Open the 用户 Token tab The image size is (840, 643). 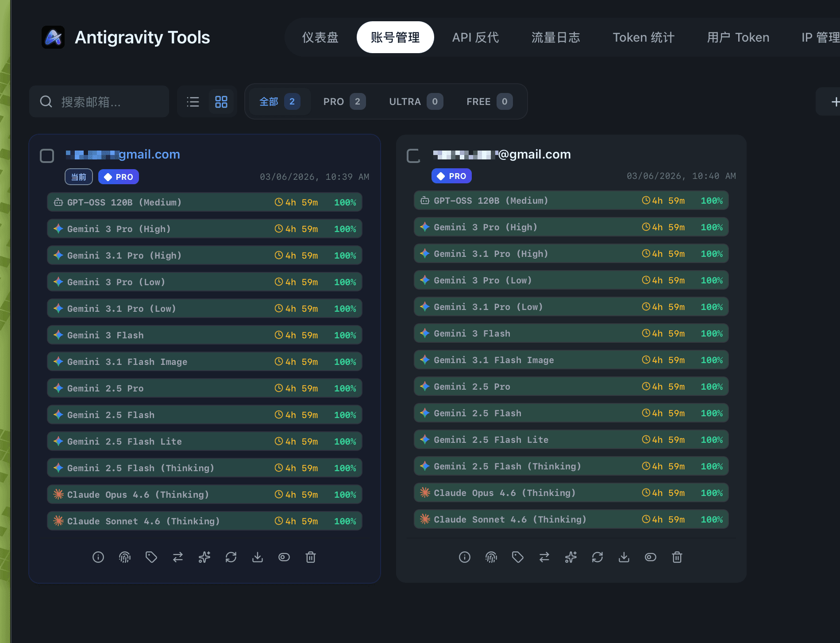738,37
